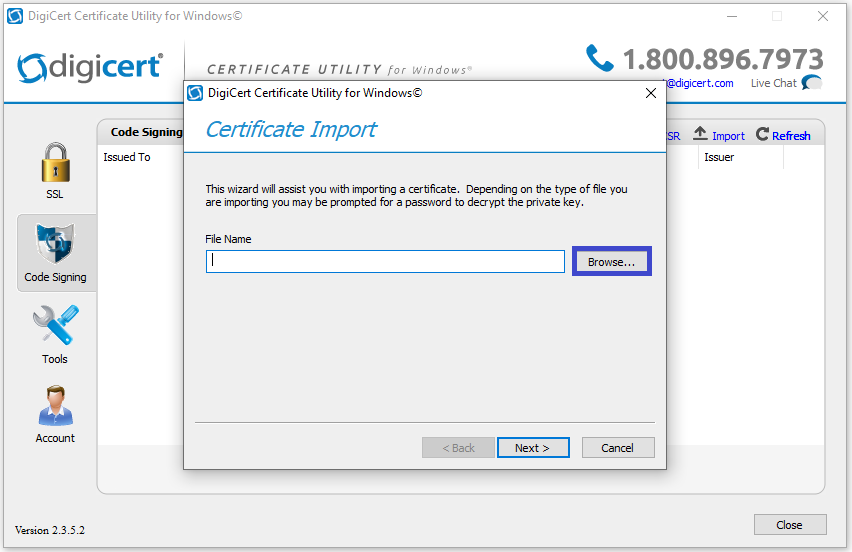Click the Import upload arrow icon
This screenshot has height=552, width=852.
(x=700, y=134)
